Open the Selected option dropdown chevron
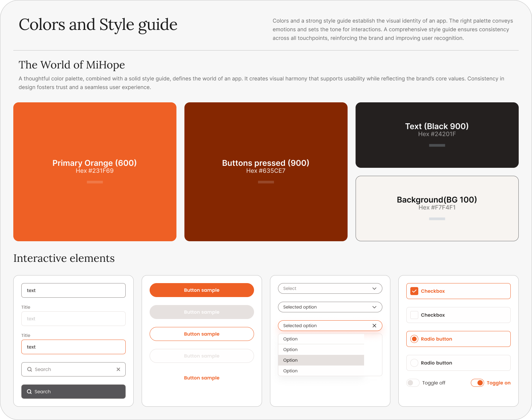 [x=374, y=307]
